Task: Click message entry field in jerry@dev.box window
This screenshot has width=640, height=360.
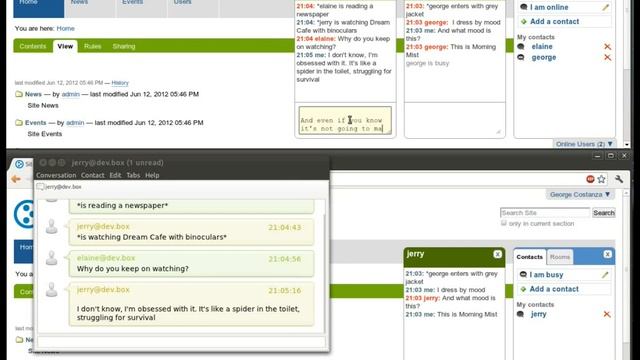Action: (x=181, y=342)
